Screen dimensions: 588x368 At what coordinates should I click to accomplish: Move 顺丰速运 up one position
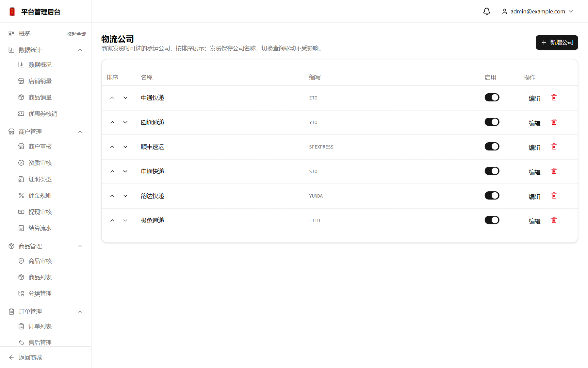112,147
